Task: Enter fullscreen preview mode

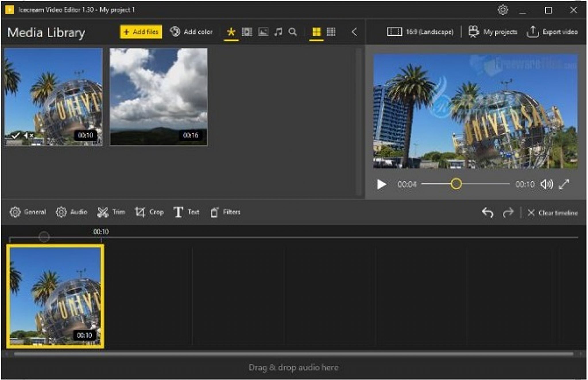Action: (x=564, y=184)
